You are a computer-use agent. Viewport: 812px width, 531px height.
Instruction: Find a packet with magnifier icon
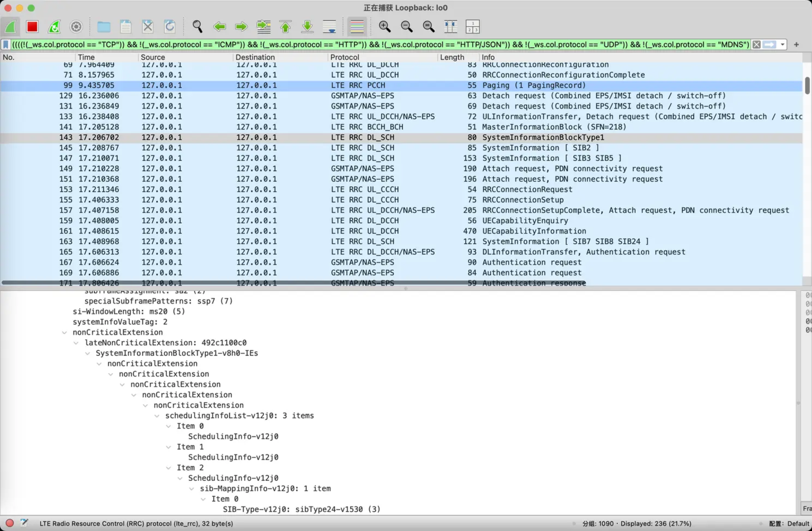[197, 26]
